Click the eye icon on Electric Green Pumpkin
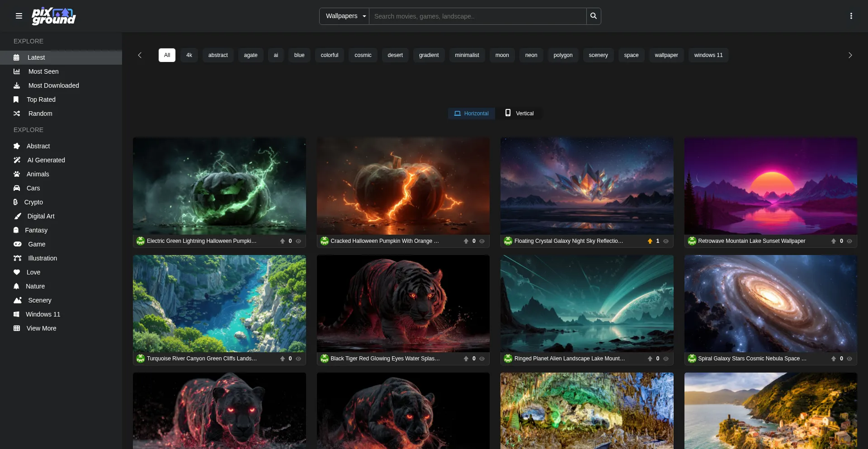Screen dimensions: 868x449 [298, 241]
